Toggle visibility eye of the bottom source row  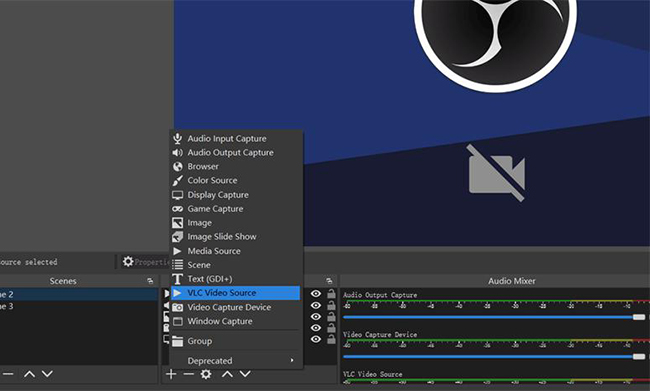[316, 339]
